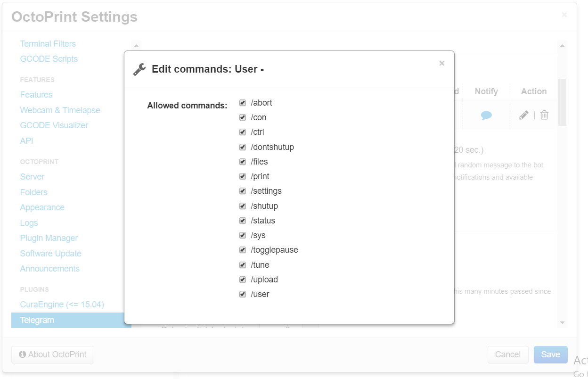This screenshot has height=379, width=588.
Task: Toggle the /print command checkbox
Action: pyautogui.click(x=243, y=176)
